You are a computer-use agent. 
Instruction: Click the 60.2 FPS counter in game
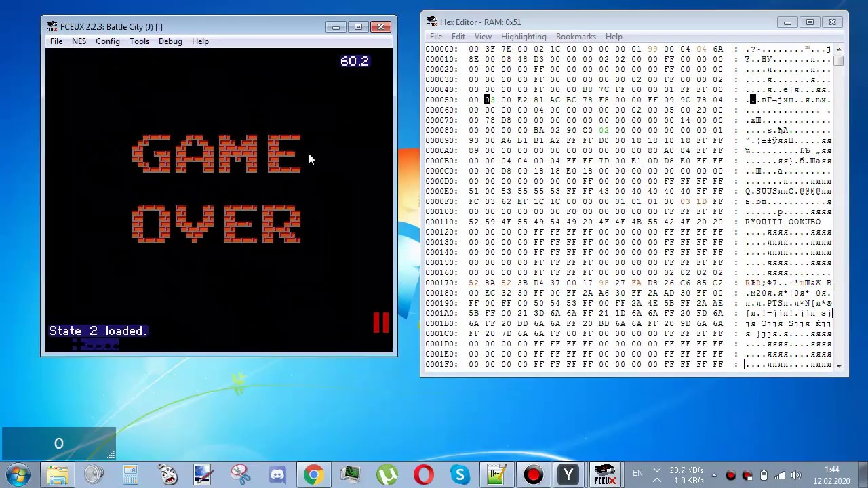[355, 61]
